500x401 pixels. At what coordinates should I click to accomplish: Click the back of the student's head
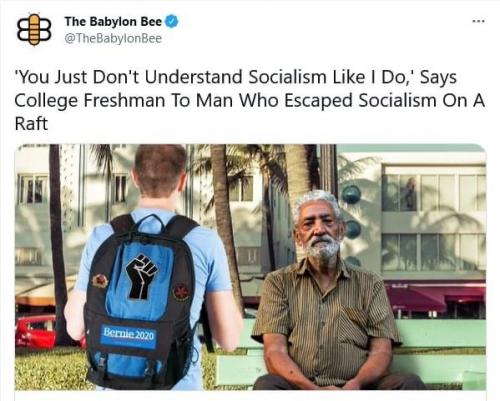click(159, 172)
